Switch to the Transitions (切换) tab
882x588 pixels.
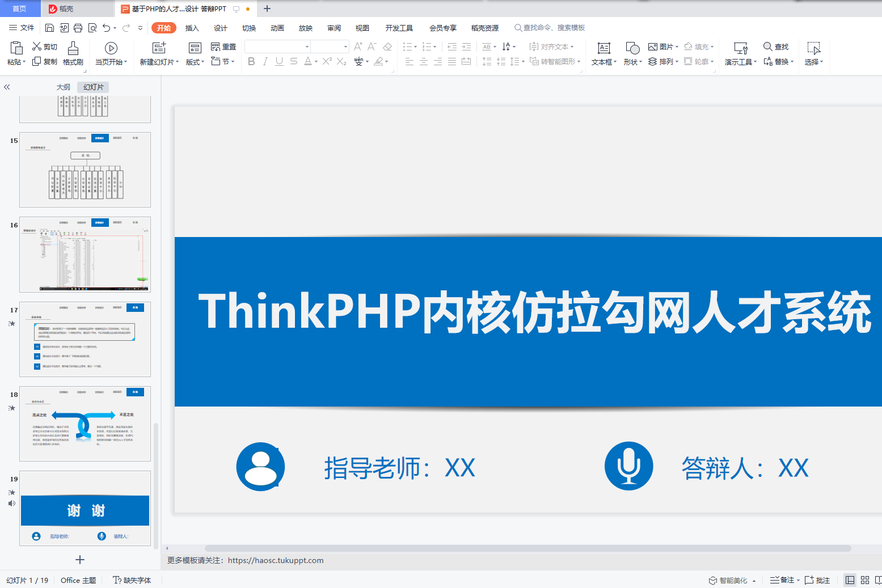(249, 28)
